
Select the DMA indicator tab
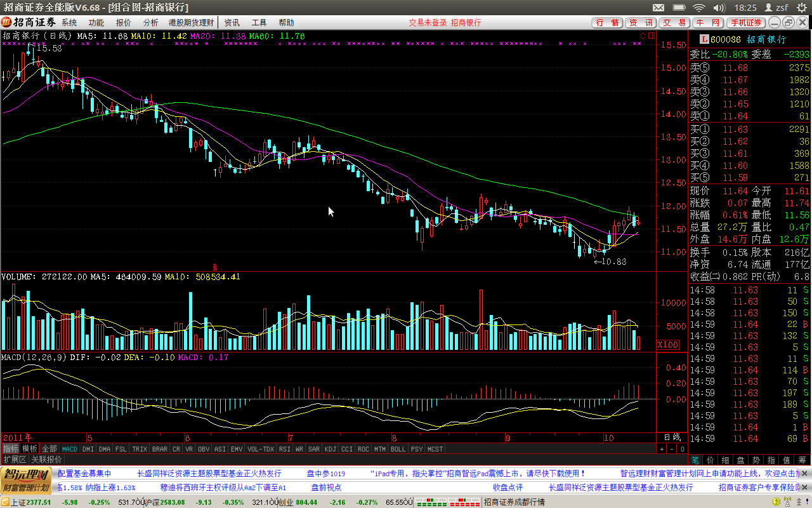[x=105, y=449]
